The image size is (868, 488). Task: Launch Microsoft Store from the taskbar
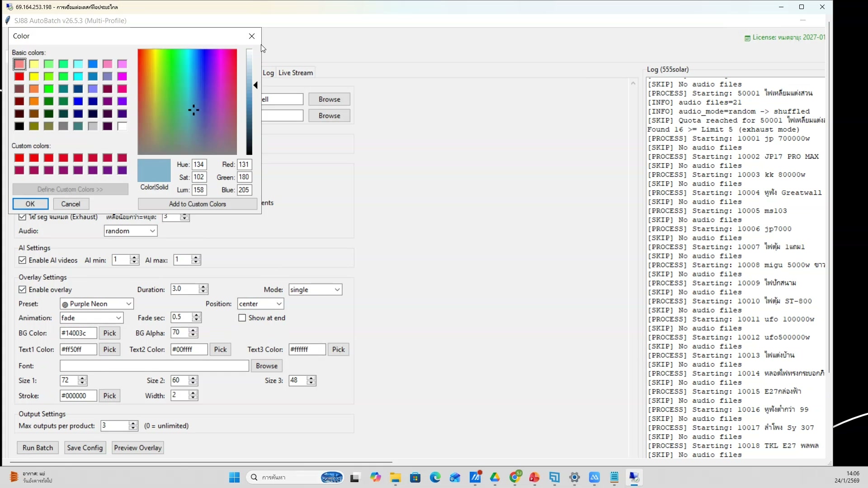click(x=415, y=478)
